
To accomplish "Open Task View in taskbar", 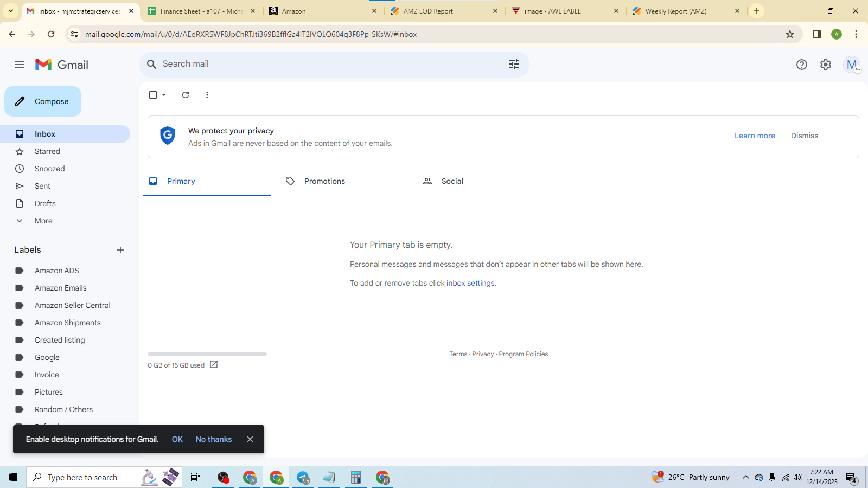I will click(x=195, y=477).
